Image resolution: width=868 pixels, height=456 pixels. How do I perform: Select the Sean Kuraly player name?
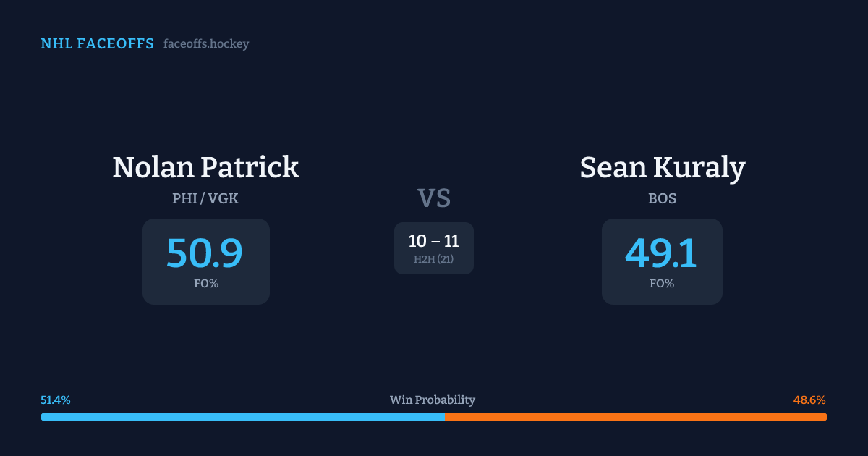coord(662,168)
